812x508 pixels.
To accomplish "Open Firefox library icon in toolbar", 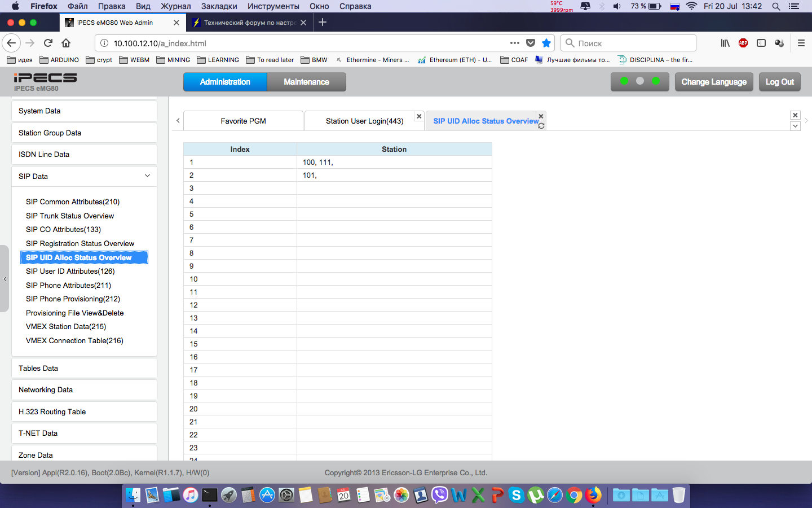I will (725, 43).
